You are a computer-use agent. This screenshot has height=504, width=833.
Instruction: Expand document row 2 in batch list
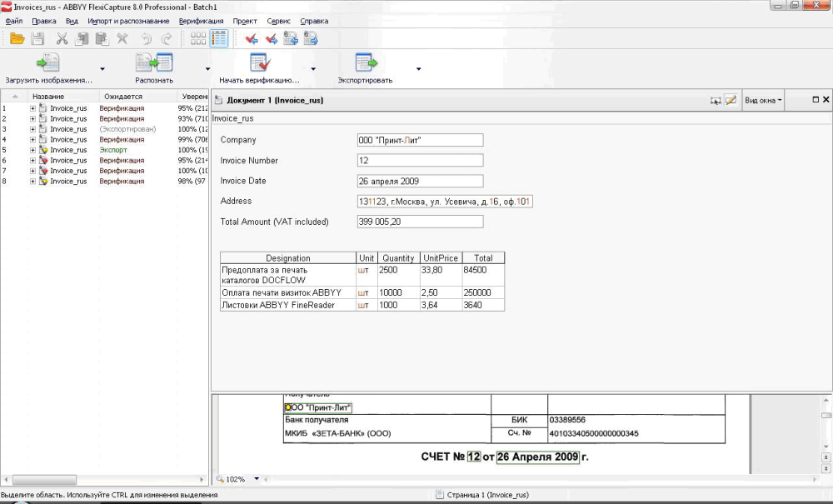(33, 119)
